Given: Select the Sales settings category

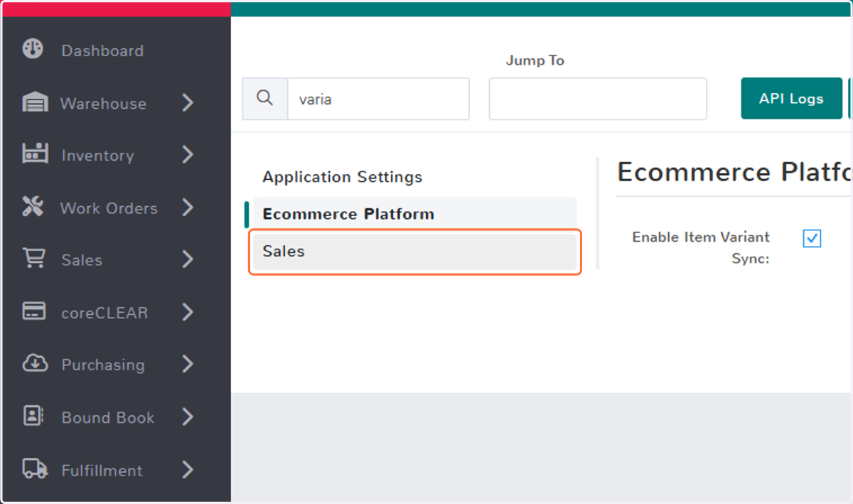Looking at the screenshot, I should [415, 251].
